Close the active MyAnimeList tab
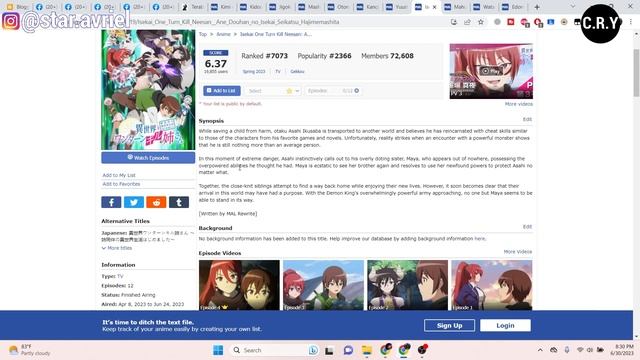This screenshot has height=360, width=640. [435, 7]
